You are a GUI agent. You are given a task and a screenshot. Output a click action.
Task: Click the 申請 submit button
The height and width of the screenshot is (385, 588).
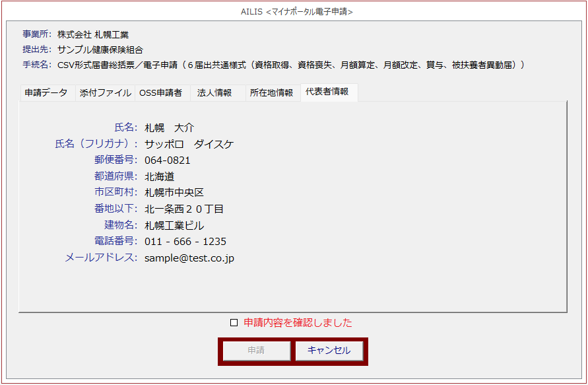point(256,351)
